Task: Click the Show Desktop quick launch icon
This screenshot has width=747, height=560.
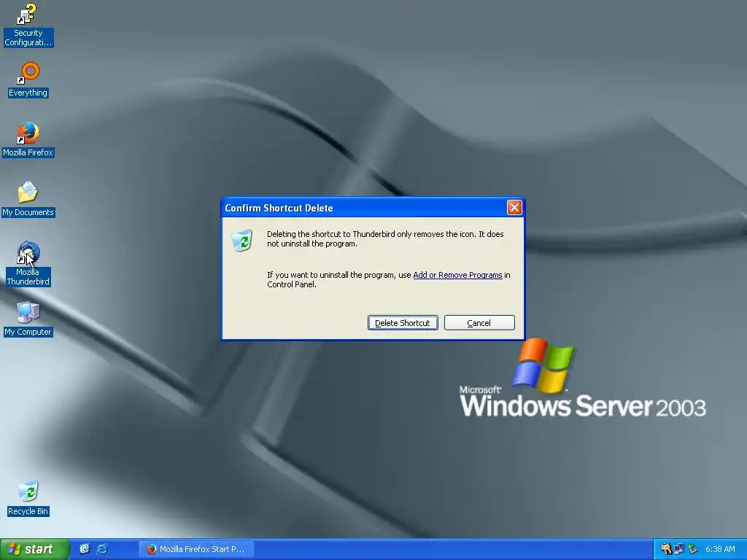Action: click(x=85, y=549)
